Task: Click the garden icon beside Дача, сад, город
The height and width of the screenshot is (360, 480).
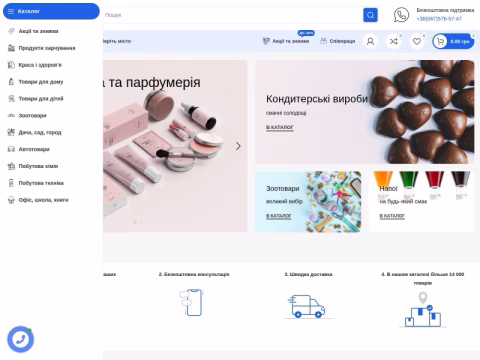Action: pos(11,132)
